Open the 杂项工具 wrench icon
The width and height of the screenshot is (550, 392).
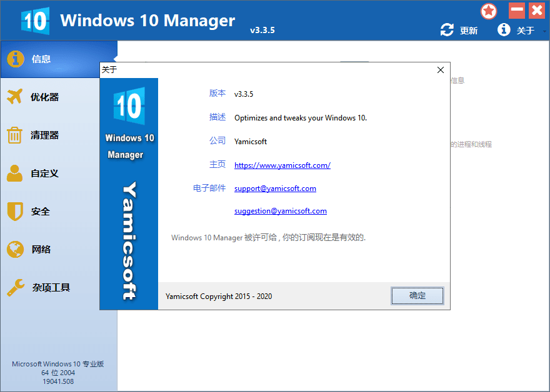[16, 288]
